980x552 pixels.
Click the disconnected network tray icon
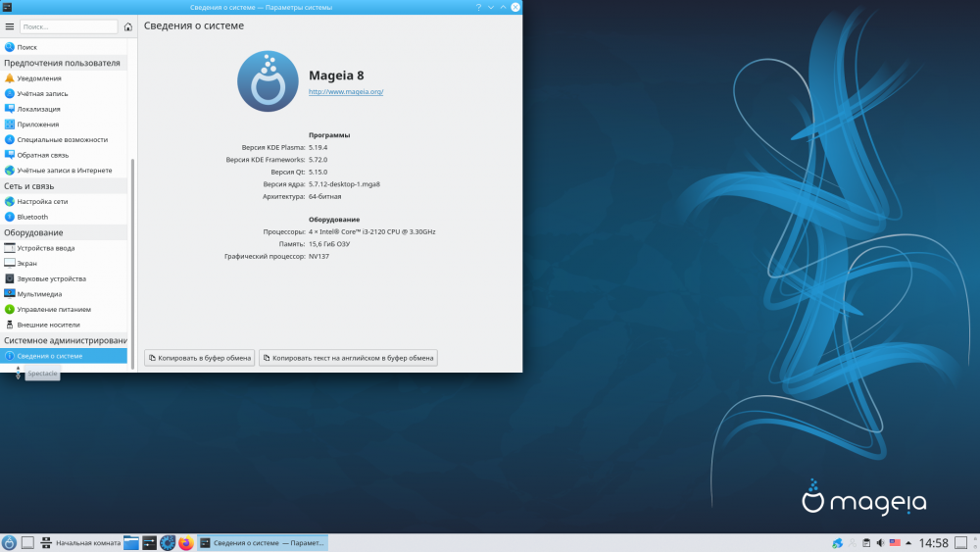coord(852,542)
